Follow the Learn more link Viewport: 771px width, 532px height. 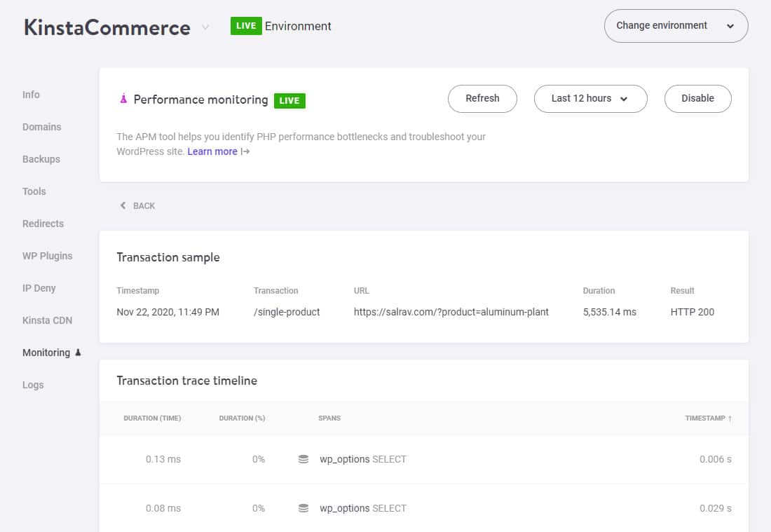click(x=212, y=151)
